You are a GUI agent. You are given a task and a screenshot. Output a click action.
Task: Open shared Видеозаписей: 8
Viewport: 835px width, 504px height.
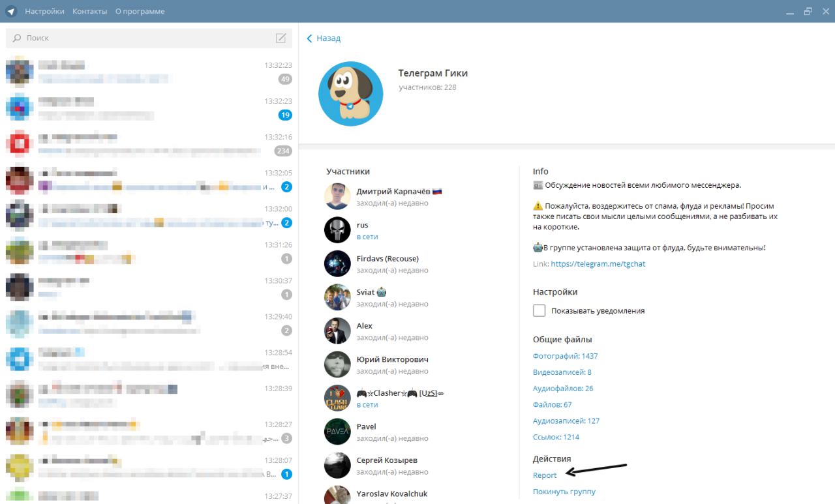[x=562, y=372]
